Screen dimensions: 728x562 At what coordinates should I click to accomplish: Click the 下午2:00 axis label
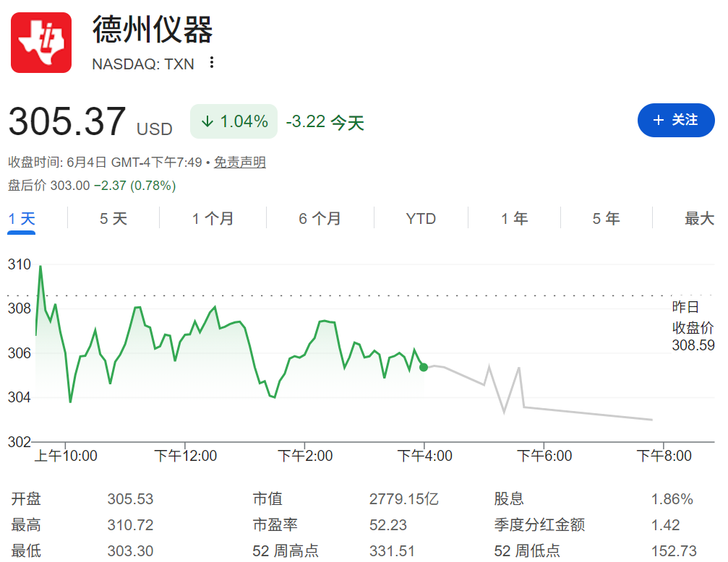click(x=305, y=456)
